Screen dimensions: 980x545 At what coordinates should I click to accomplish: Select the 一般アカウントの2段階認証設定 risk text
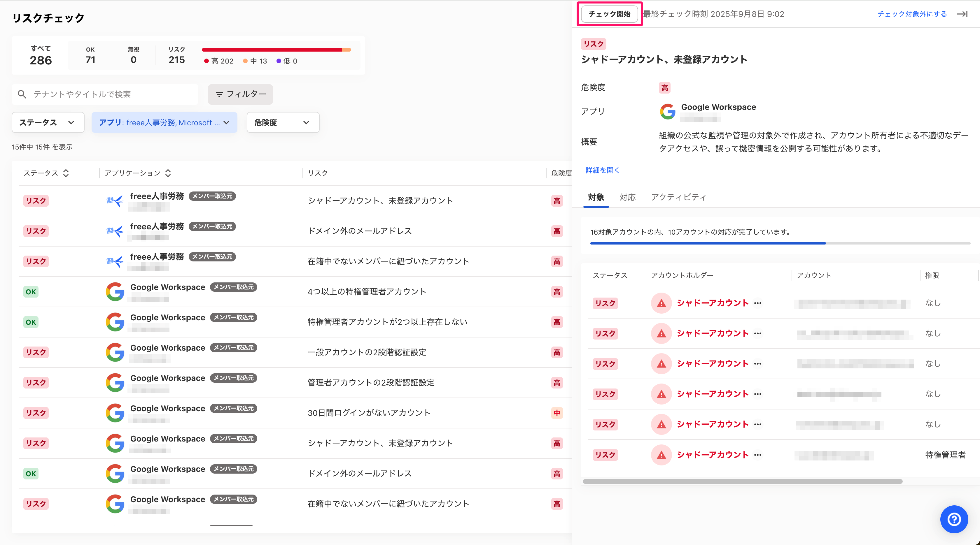point(367,352)
